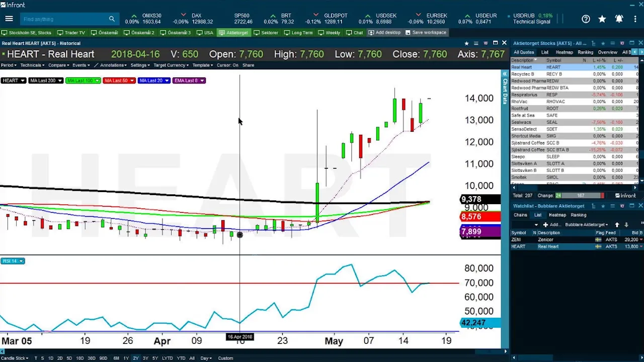The width and height of the screenshot is (644, 362).
Task: Select 6M range button
Action: click(116, 358)
